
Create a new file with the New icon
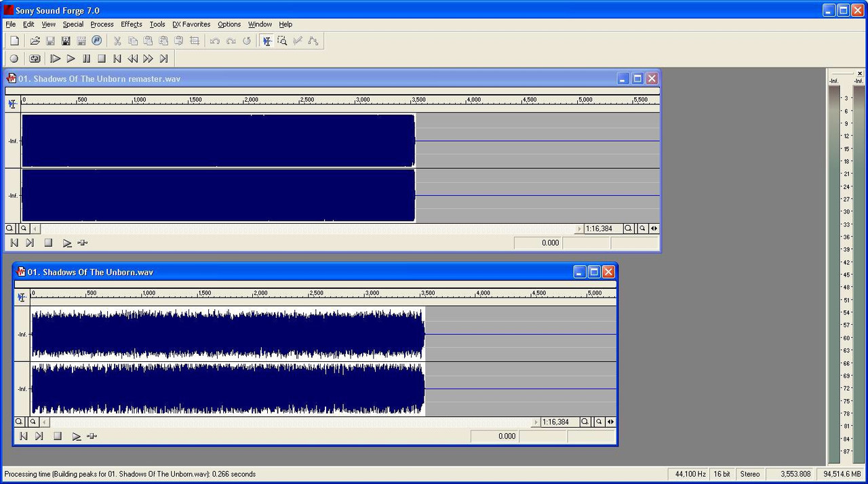click(14, 41)
